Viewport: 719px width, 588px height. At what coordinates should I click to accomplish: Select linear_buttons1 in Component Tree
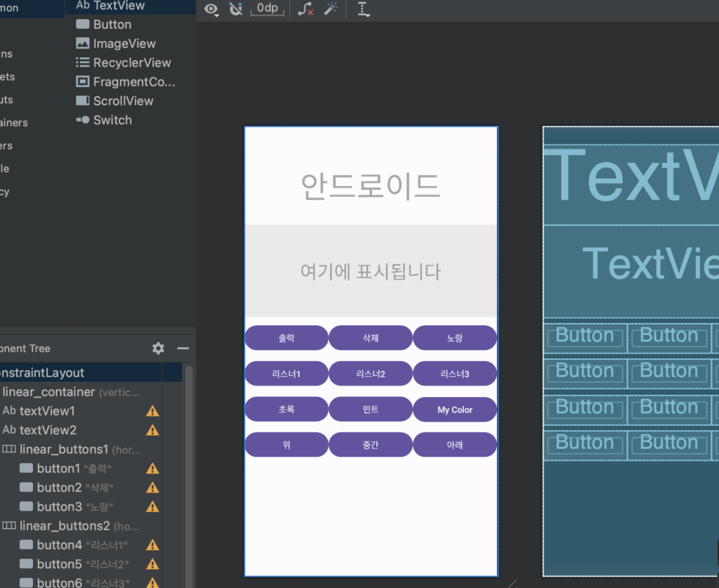point(81,450)
